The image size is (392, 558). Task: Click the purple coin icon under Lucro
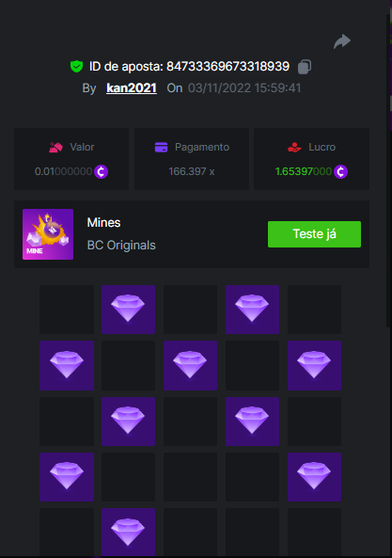[340, 171]
